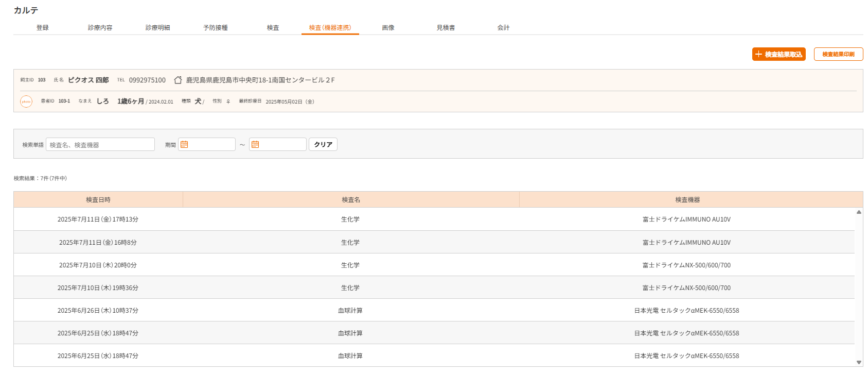This screenshot has height=373, width=868.
Task: Open the 会計 tab
Action: coord(503,28)
